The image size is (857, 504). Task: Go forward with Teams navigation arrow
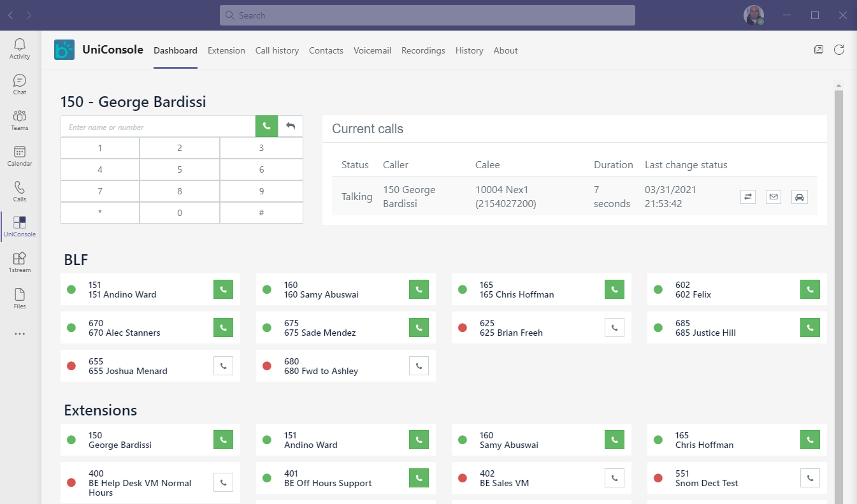pyautogui.click(x=29, y=15)
